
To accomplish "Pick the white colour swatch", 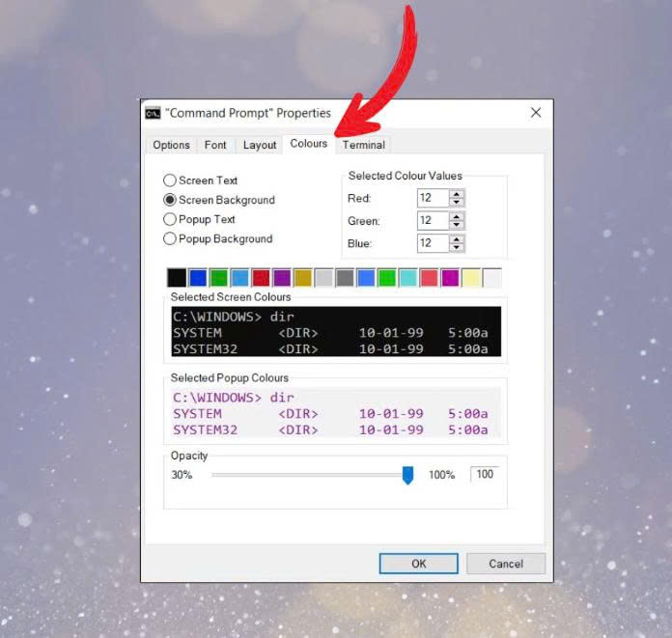I will pos(491,278).
